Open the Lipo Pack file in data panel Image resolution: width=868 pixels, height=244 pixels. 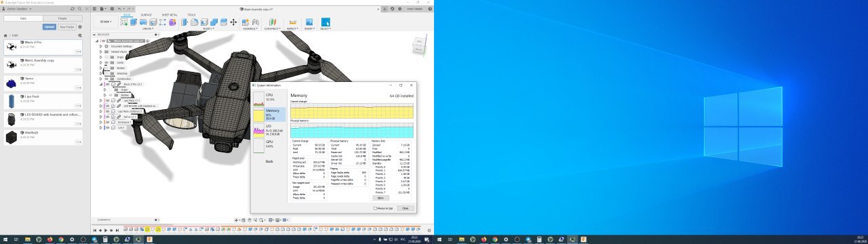click(x=11, y=101)
